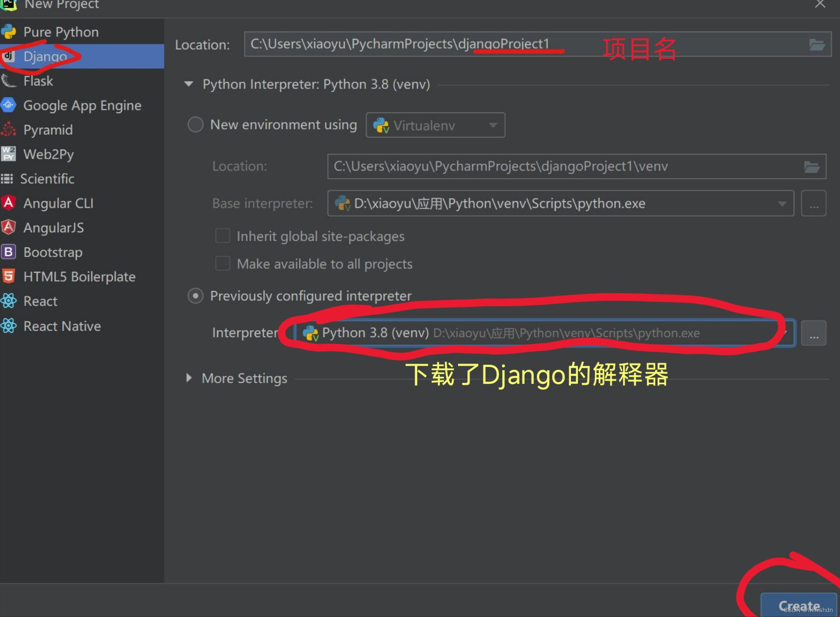This screenshot has height=617, width=840.
Task: Select React project type text
Action: point(40,301)
